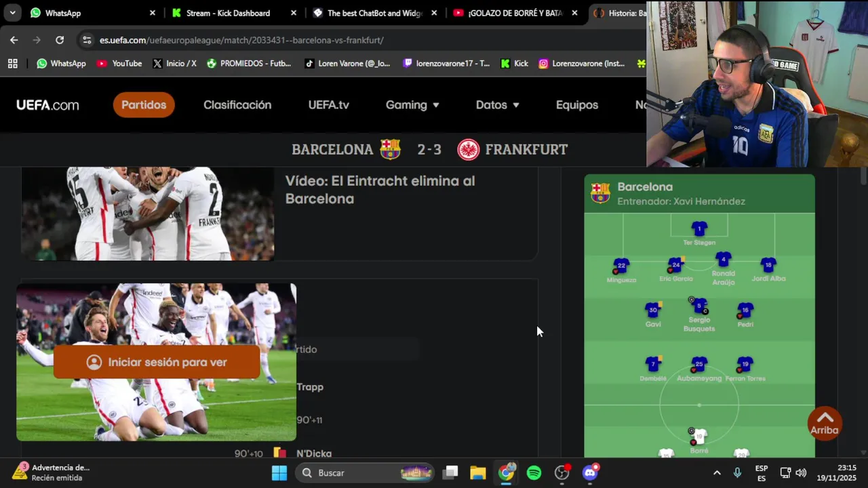This screenshot has width=868, height=488.
Task: Select Gavi shirt icon in lineup
Action: pos(653,310)
